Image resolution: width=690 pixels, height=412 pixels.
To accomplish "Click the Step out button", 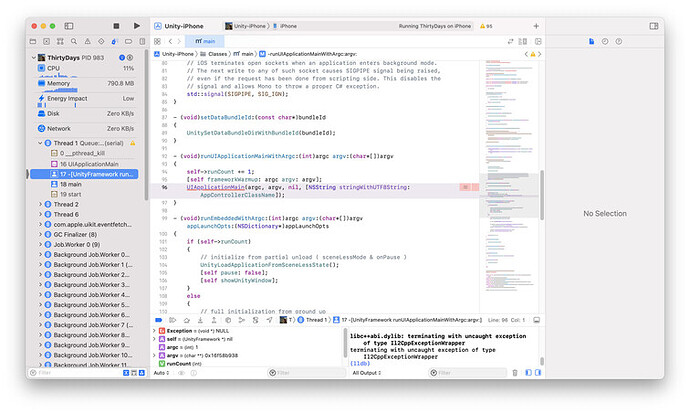I will point(214,320).
